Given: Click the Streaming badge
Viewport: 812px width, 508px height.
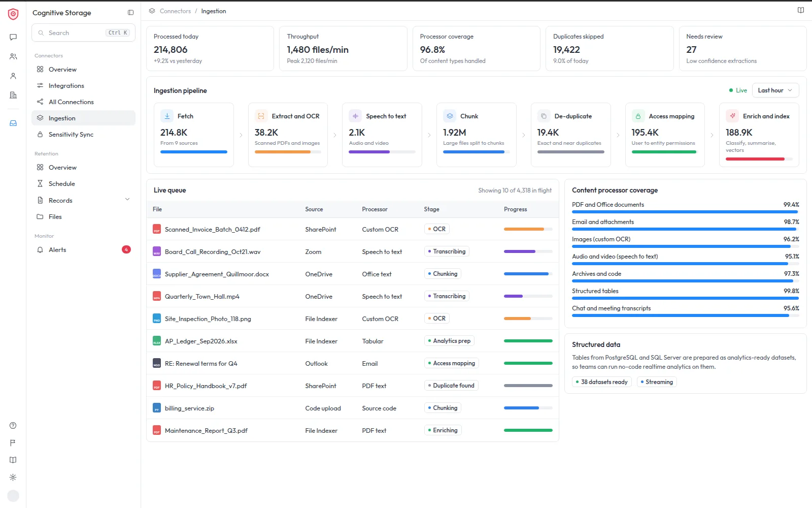Looking at the screenshot, I should tap(657, 382).
